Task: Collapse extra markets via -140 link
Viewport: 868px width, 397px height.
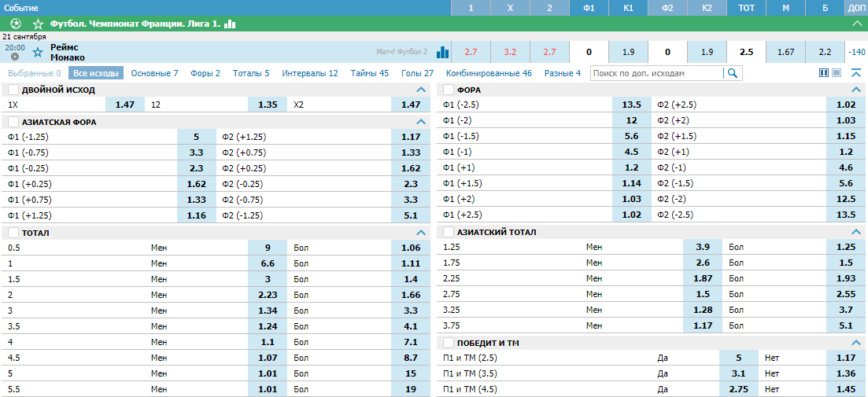Action: (x=856, y=52)
